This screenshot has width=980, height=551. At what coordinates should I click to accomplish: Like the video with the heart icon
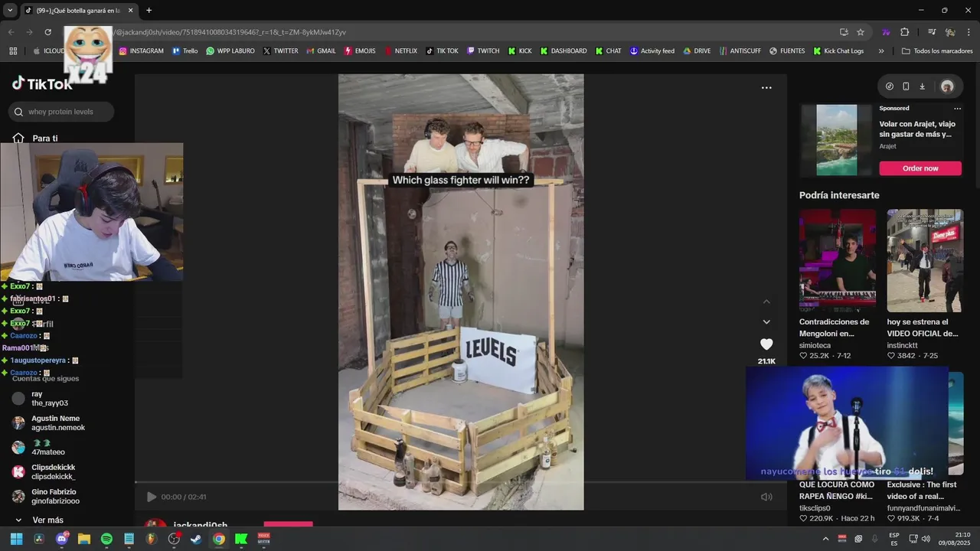(766, 344)
